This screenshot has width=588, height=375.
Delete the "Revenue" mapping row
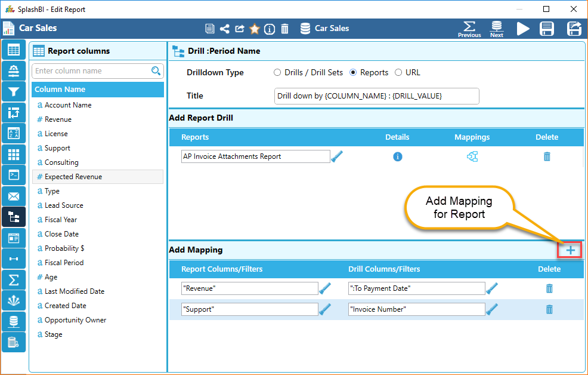549,288
